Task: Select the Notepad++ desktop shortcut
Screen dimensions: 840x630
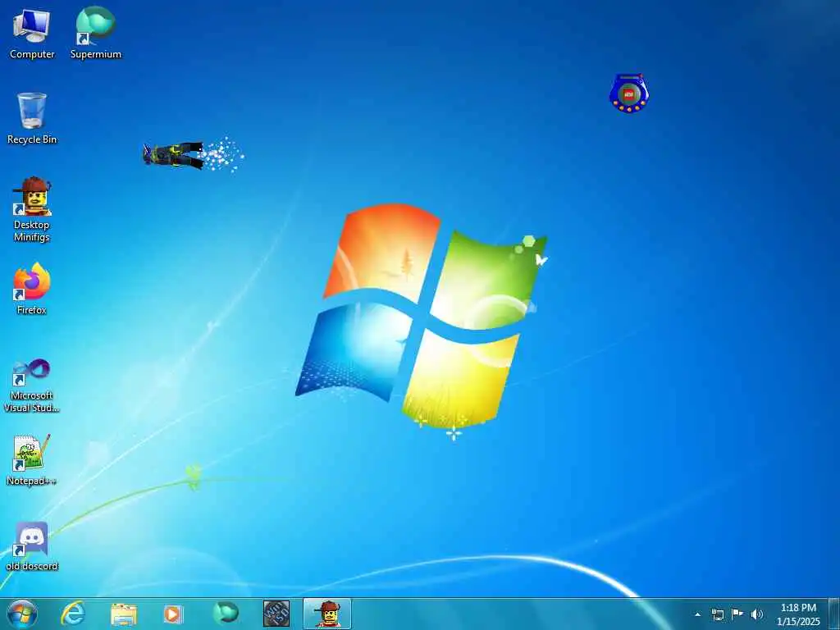Action: point(32,459)
